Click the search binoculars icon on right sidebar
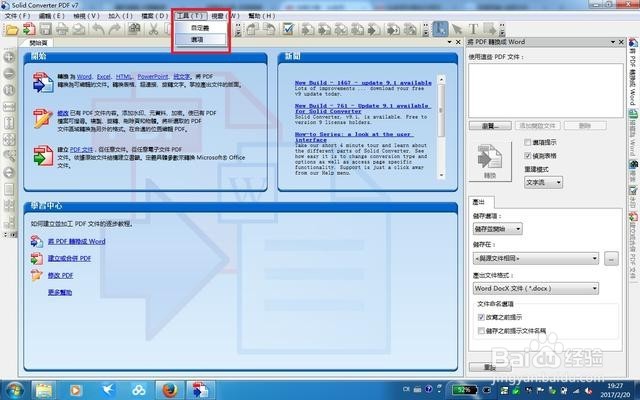 click(x=633, y=164)
